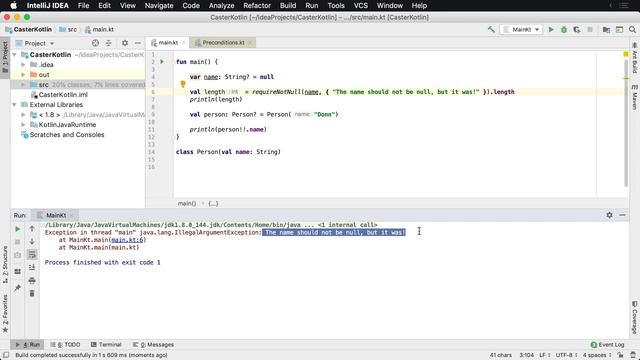Expand the < 1.8 > JDK library node
This screenshot has width=640, height=360.
tap(23, 115)
